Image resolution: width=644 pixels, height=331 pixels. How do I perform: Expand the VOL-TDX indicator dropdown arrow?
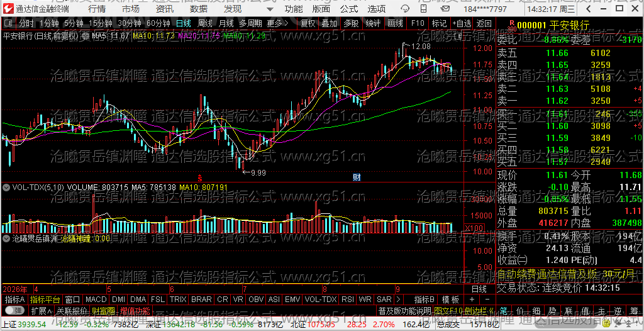click(x=6, y=187)
